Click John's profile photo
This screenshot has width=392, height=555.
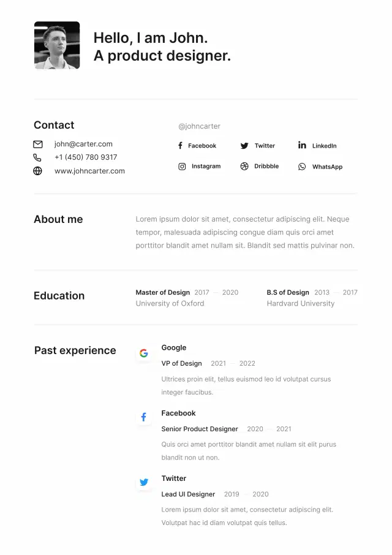(x=57, y=45)
